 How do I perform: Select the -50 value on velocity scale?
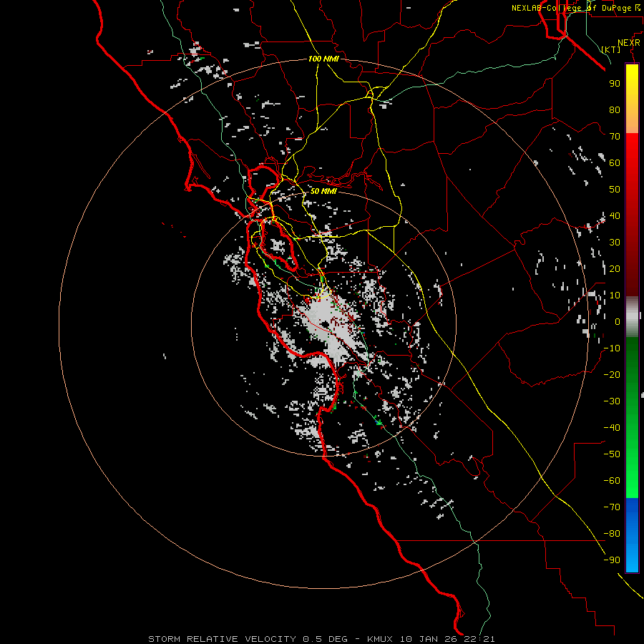point(612,454)
